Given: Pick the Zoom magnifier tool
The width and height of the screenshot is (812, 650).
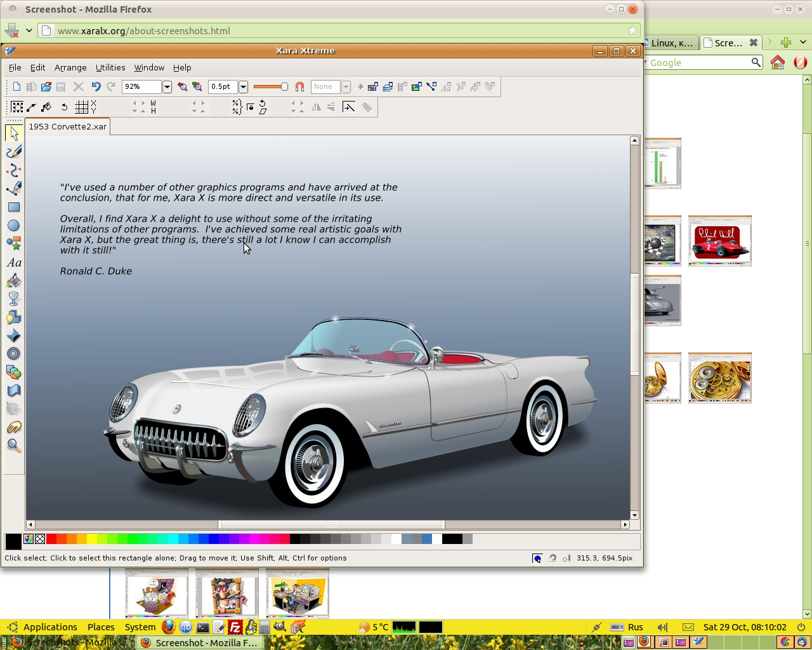Looking at the screenshot, I should (14, 446).
